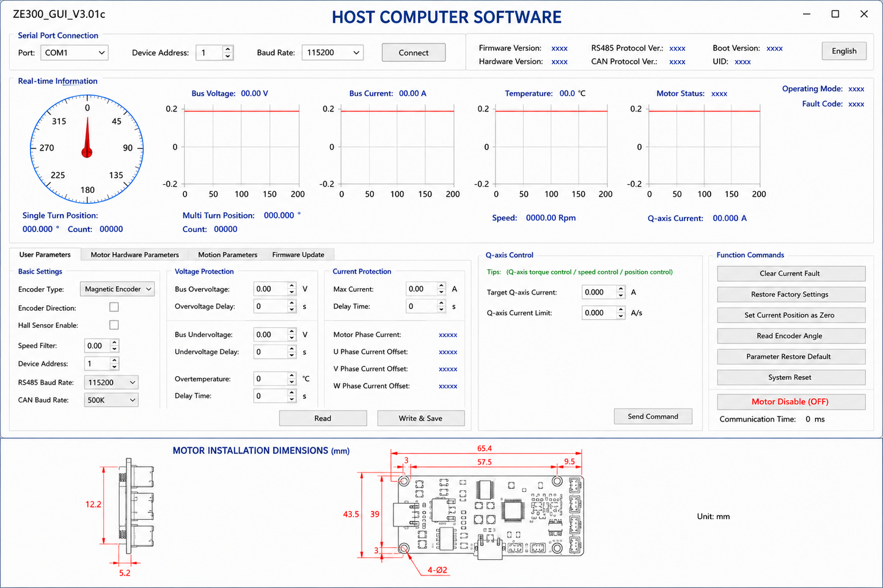Click the angle dial gauge needle
This screenshot has width=883, height=588.
pyautogui.click(x=87, y=136)
